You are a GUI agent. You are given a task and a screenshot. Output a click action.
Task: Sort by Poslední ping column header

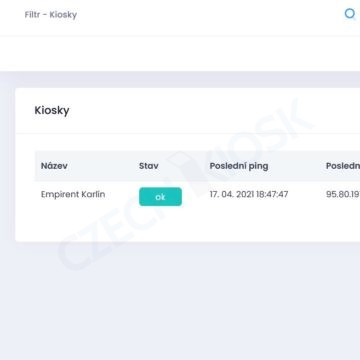[239, 166]
